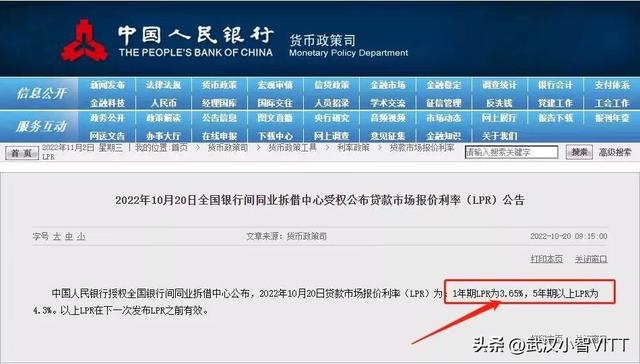Click the People's Bank of China red logo
Image resolution: width=640 pixels, height=364 pixels.
click(x=84, y=41)
